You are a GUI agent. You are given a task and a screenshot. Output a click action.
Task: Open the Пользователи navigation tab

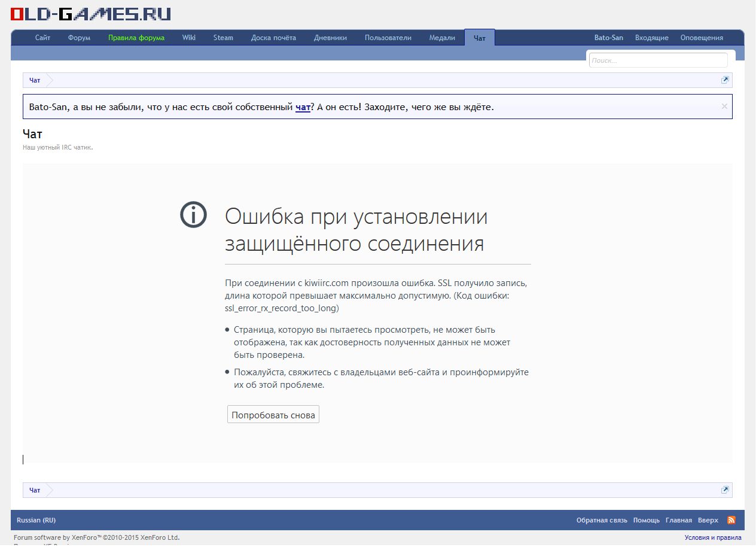click(388, 38)
